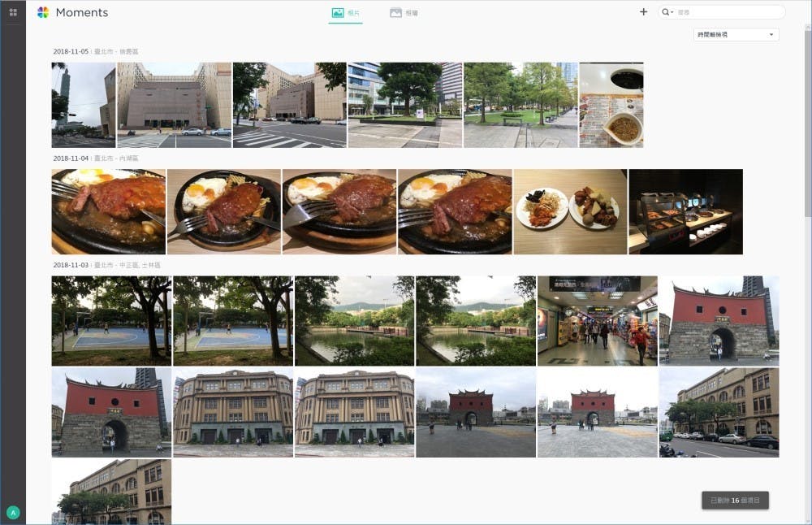Viewport: 812px width, 525px height.
Task: Click the + icon to add new photos
Action: click(643, 12)
